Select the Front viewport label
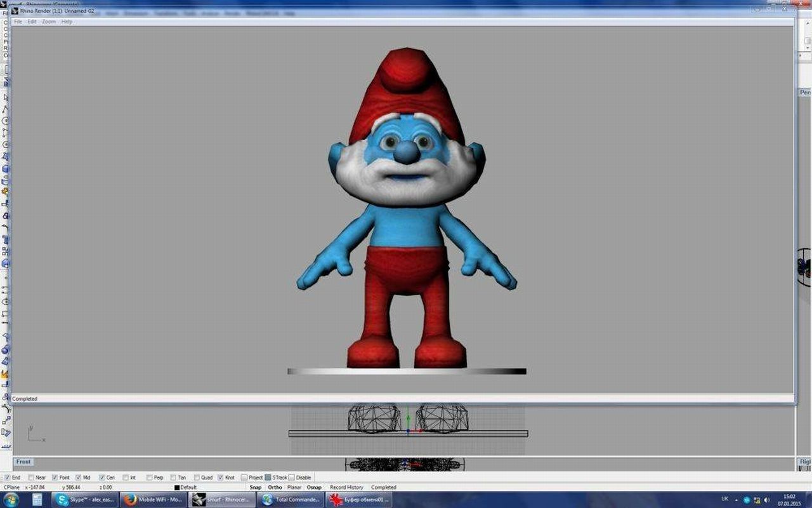This screenshot has width=812, height=508. (x=23, y=462)
